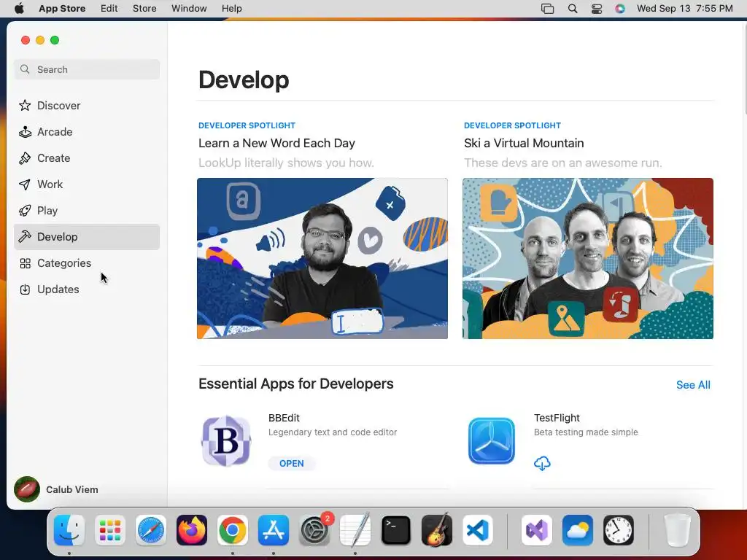
Task: Click the date and time in menu bar
Action: pyautogui.click(x=684, y=9)
